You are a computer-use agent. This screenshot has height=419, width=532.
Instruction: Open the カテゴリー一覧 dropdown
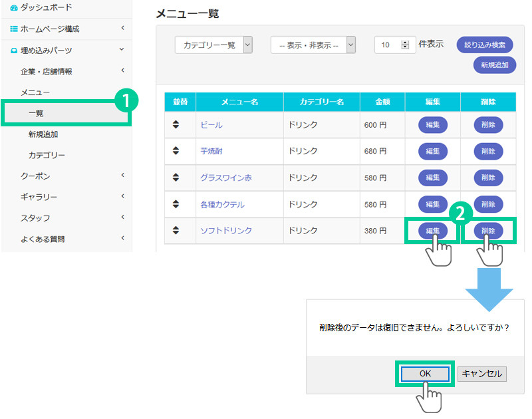click(x=213, y=45)
